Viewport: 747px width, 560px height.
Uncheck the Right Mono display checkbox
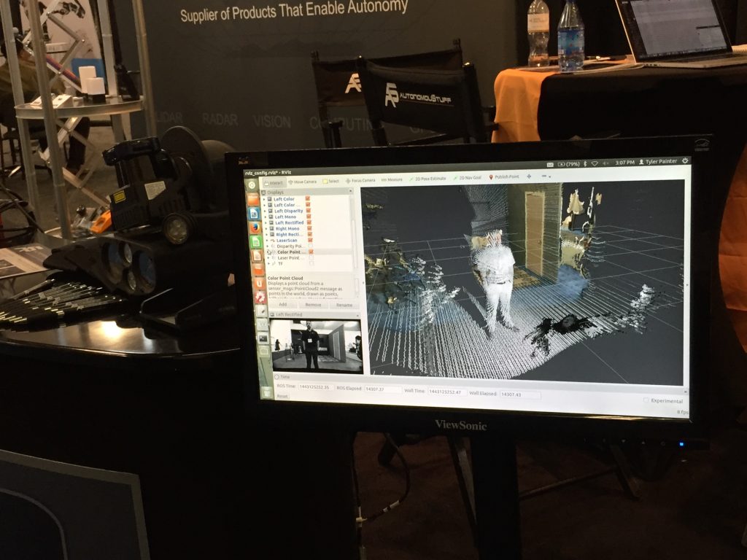[x=309, y=228]
